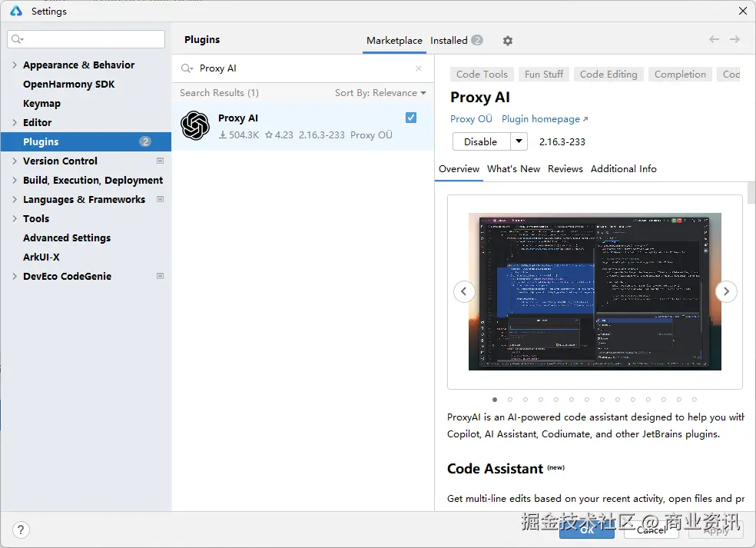Viewport: 756px width, 548px height.
Task: Select the first carousel page dot
Action: pyautogui.click(x=495, y=400)
